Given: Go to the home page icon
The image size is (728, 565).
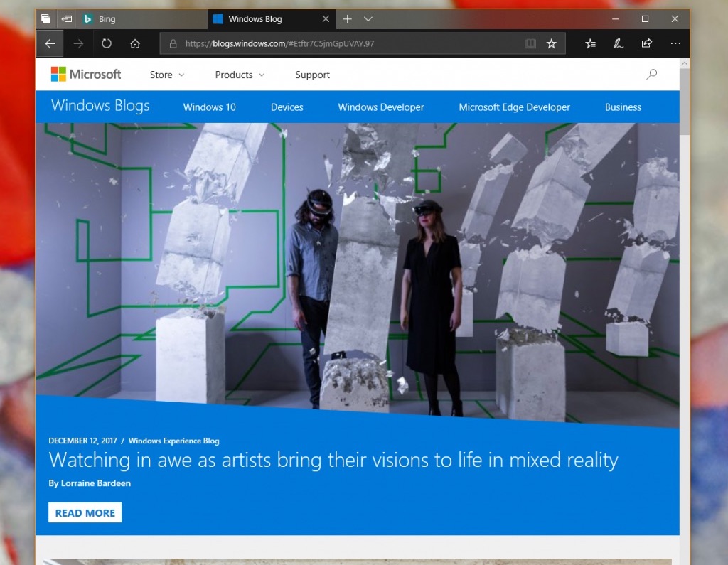Looking at the screenshot, I should (x=135, y=43).
